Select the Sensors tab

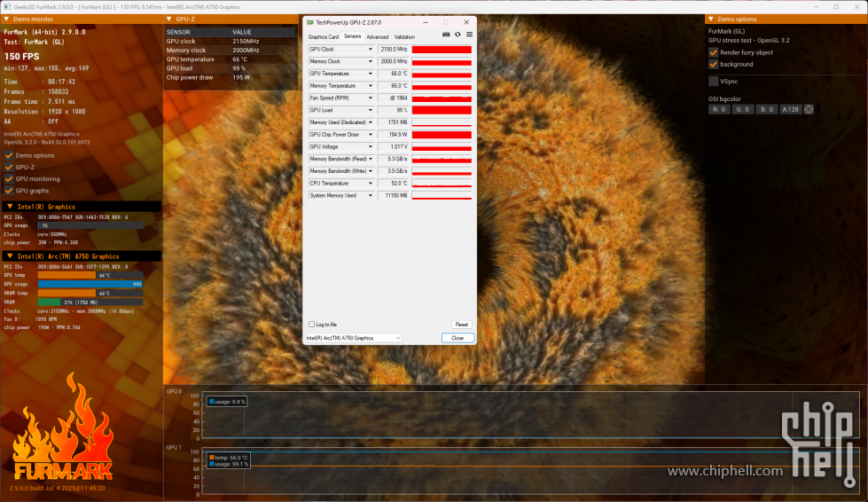[353, 36]
